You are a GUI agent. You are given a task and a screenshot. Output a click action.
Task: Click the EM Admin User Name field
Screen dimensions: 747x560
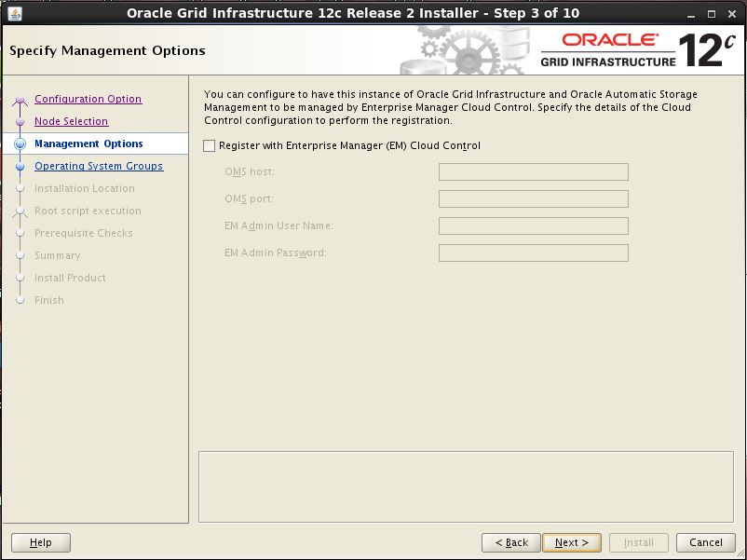pyautogui.click(x=533, y=225)
